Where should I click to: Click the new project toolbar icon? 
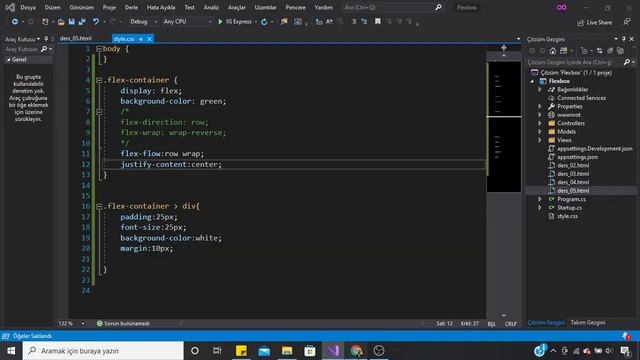[45, 22]
